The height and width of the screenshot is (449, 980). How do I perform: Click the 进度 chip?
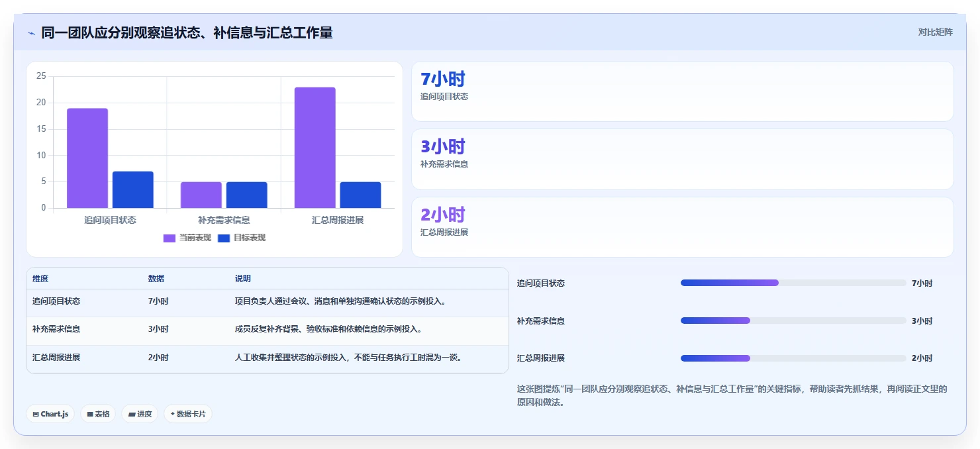coord(140,414)
